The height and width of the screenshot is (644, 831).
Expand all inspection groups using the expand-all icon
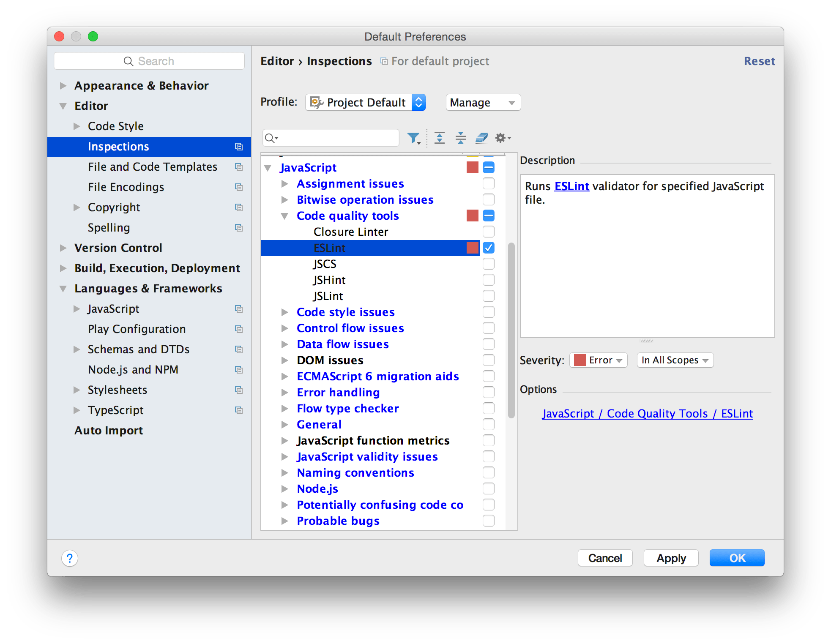pyautogui.click(x=440, y=138)
